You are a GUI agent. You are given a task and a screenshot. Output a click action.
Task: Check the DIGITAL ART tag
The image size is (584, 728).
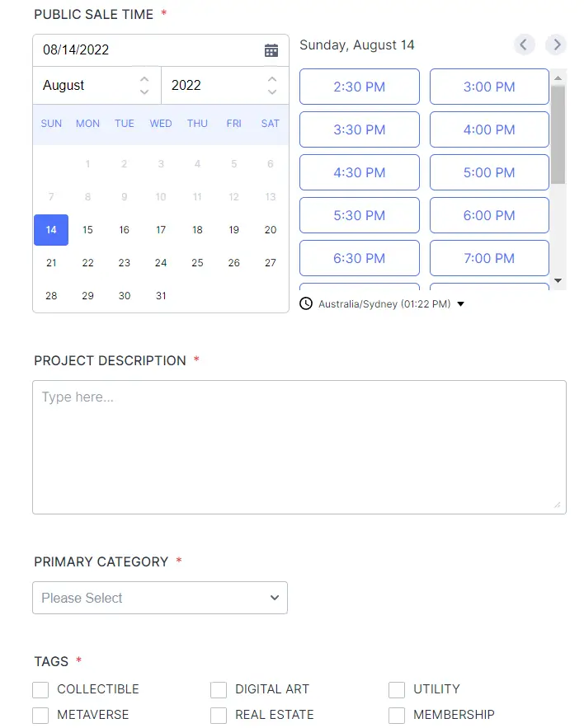click(219, 689)
